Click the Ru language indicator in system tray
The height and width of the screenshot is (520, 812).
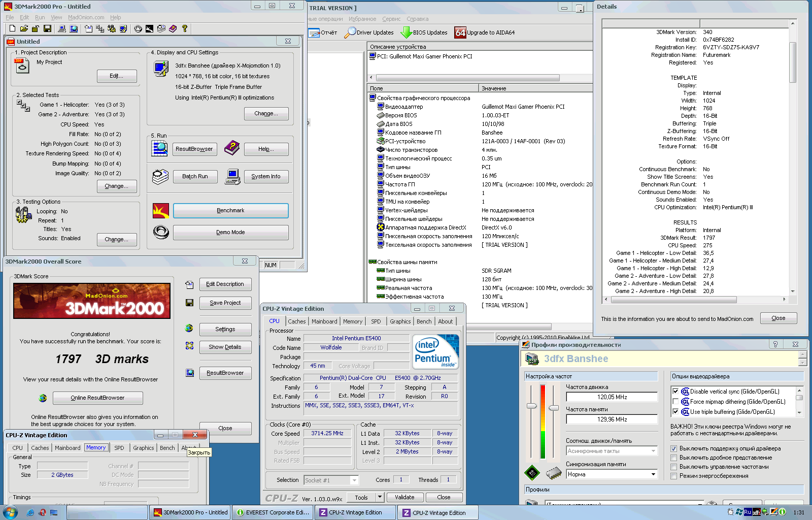748,512
